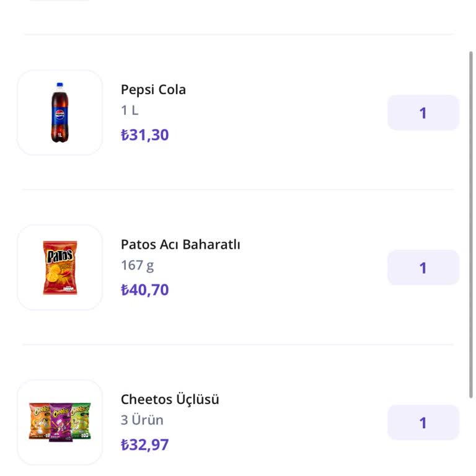Click the ₺32,97 Cheetos price
Viewport: 476px width, 476px height.
pyautogui.click(x=144, y=445)
